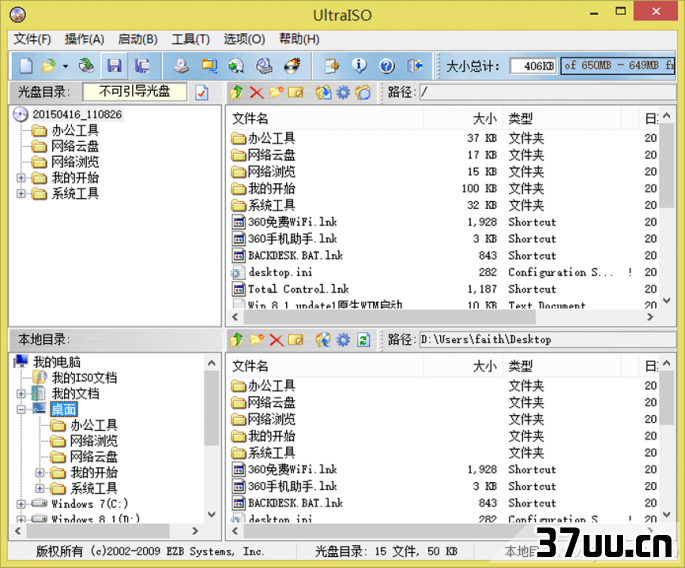Expand the Windows 7(C:) drive node
Image resolution: width=685 pixels, height=568 pixels.
tap(21, 504)
